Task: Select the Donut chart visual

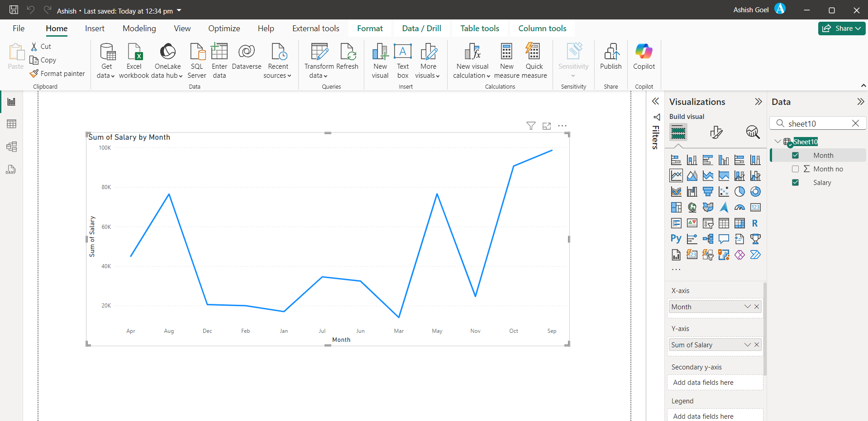Action: 756,191
